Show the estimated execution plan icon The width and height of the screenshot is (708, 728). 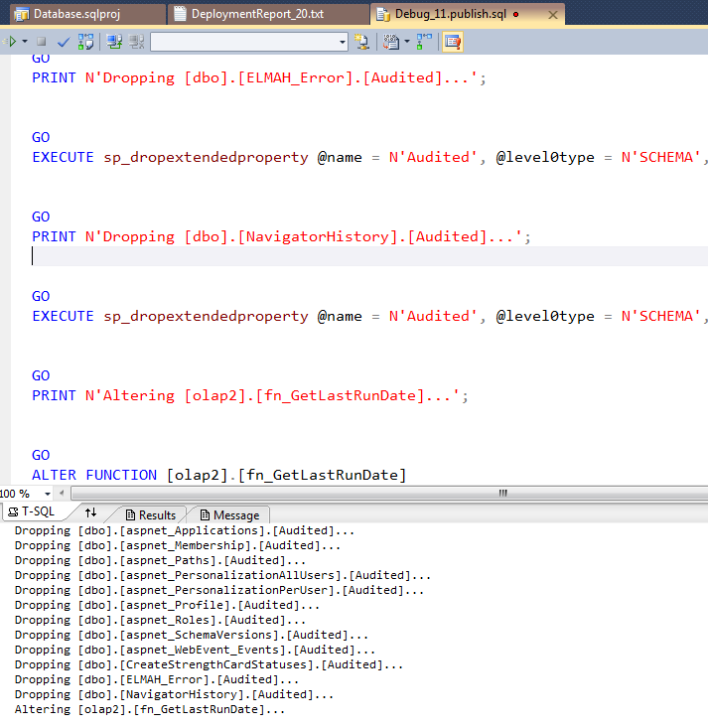pos(85,42)
